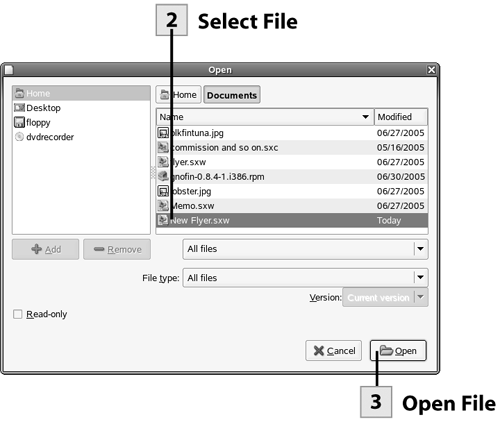Sort files by the Name column header
Viewport: 500px width, 422px height.
click(265, 117)
